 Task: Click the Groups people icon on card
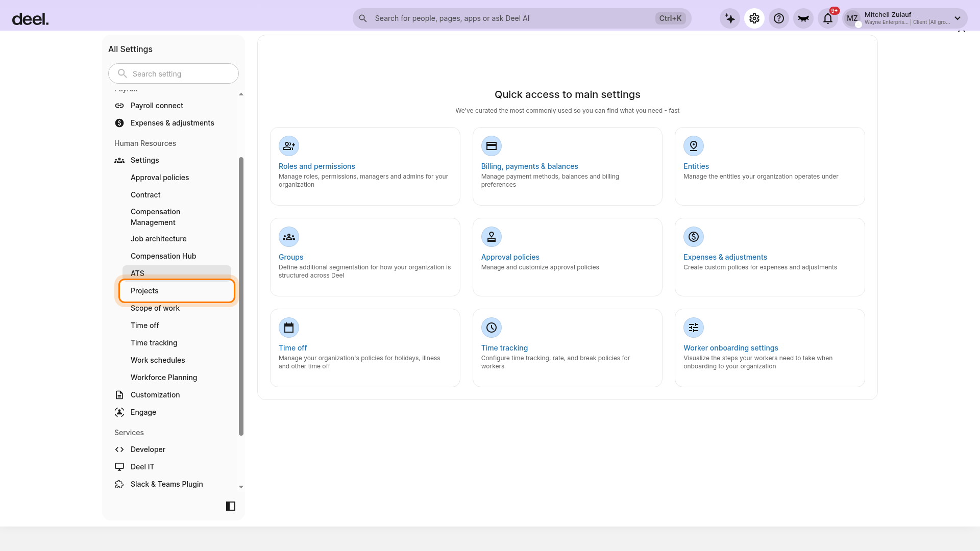pyautogui.click(x=289, y=237)
